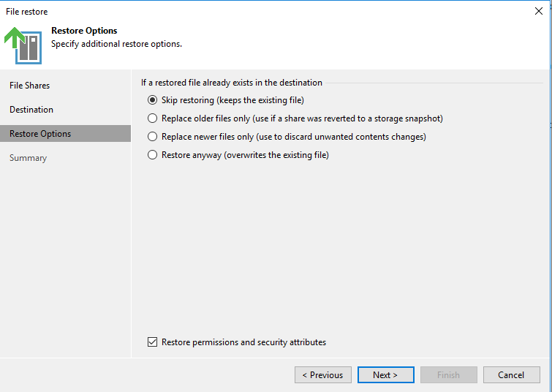Click the bold Restore Options heading

point(84,31)
